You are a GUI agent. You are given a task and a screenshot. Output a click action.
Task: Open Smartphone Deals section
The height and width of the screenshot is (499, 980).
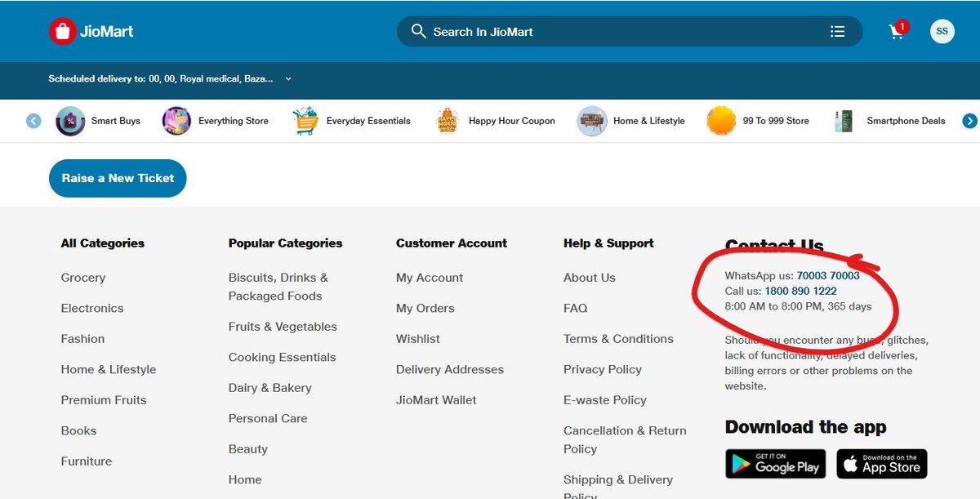pos(906,121)
